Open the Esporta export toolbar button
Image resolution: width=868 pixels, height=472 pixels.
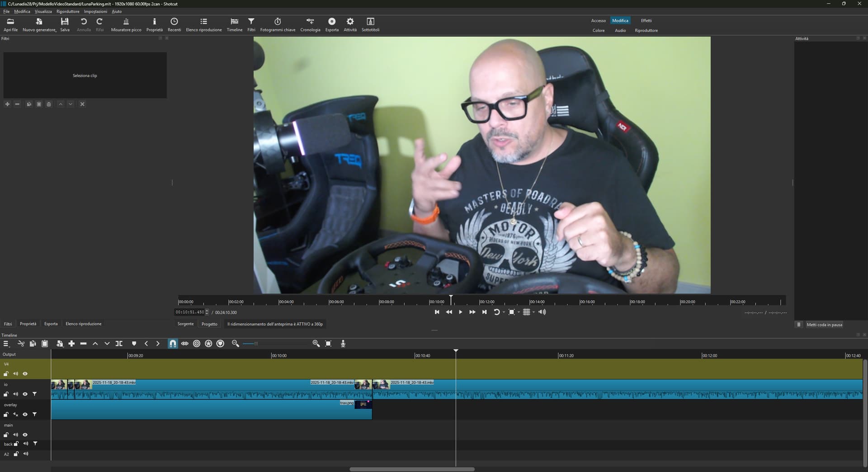click(331, 24)
